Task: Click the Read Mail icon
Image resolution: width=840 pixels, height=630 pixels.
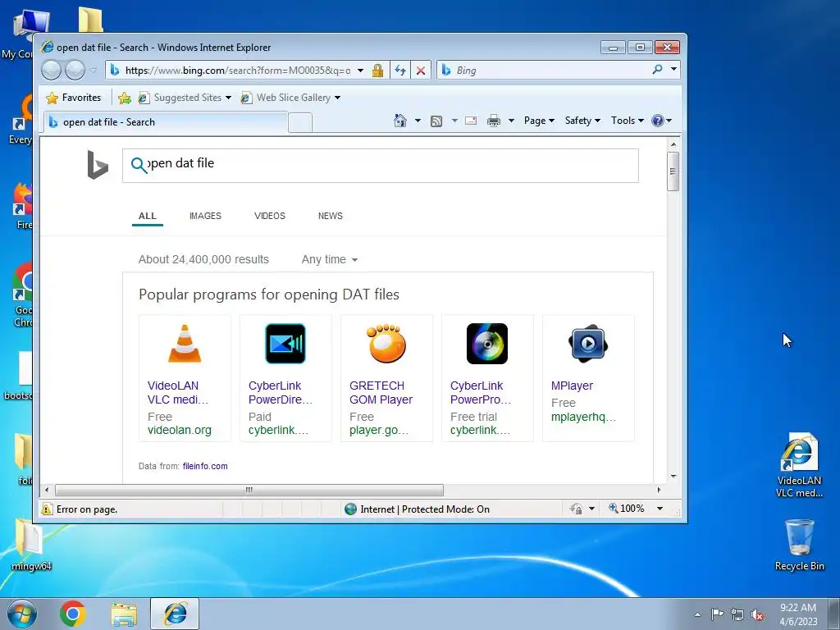Action: pyautogui.click(x=471, y=121)
